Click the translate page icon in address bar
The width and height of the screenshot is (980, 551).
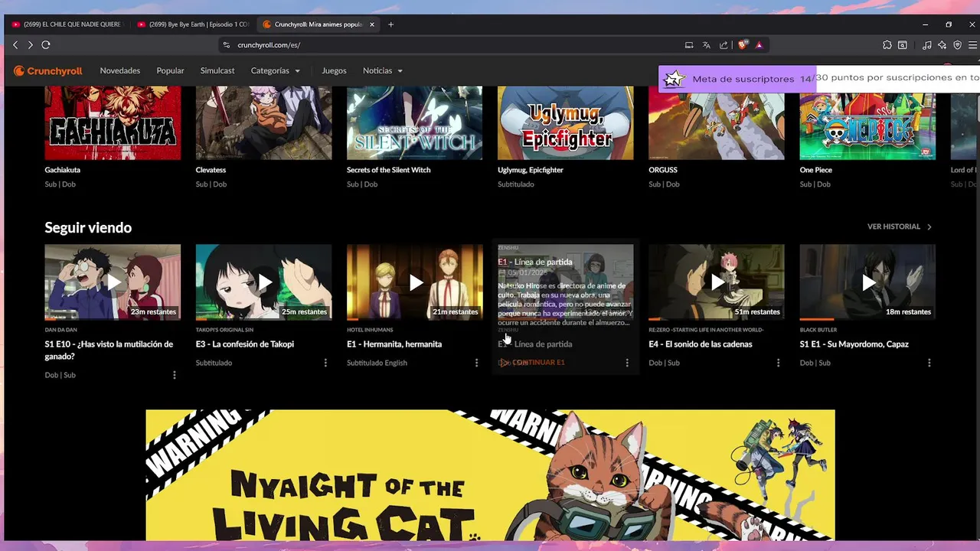point(707,45)
